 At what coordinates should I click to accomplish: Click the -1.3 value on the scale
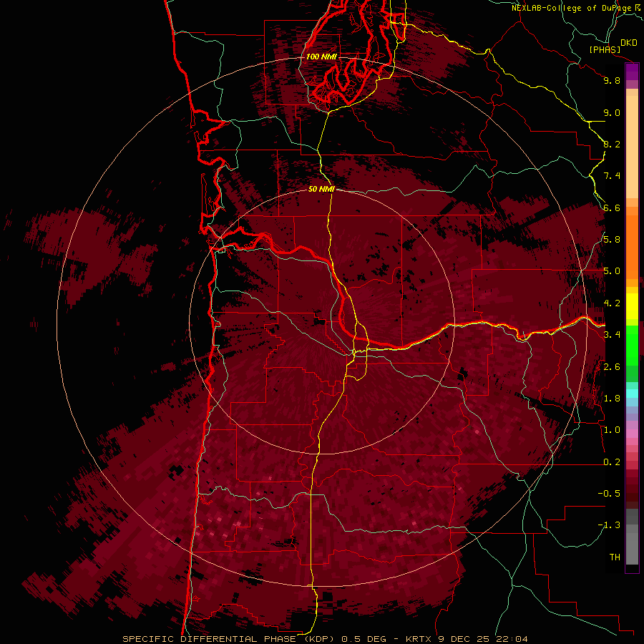coord(609,525)
